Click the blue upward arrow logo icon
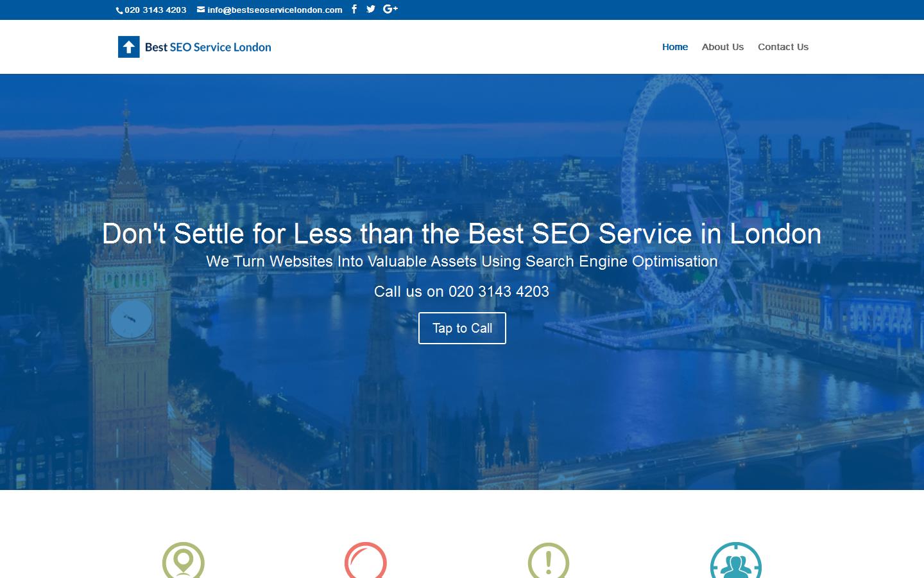 128,46
